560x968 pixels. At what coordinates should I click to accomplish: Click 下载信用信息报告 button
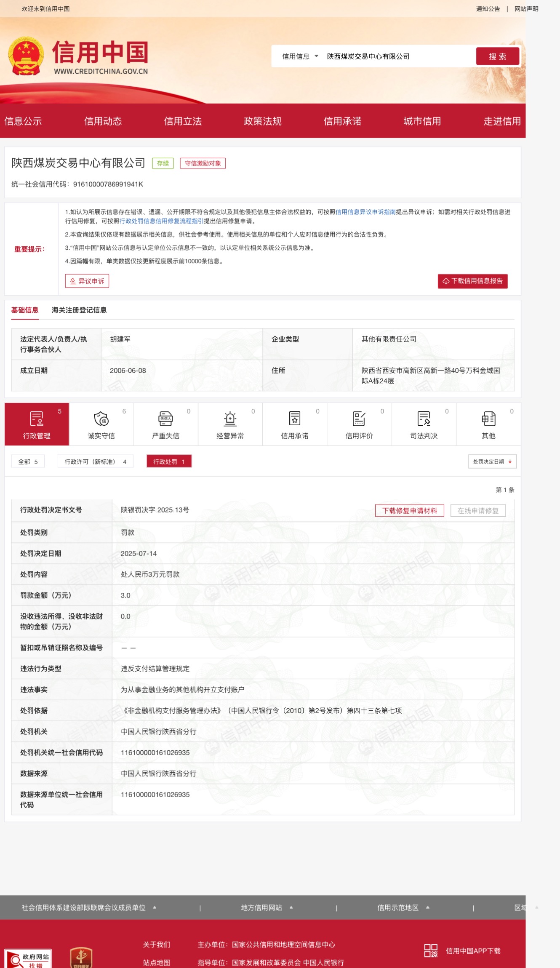(473, 281)
